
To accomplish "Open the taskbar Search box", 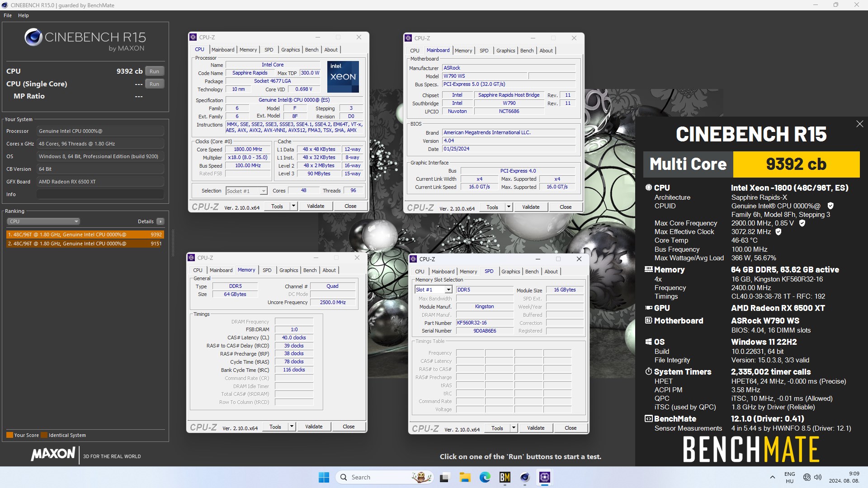I will click(385, 477).
